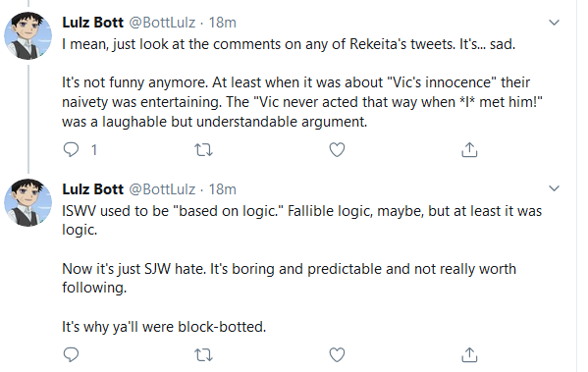Viewport: 588px width, 372px height.
Task: Open the tweet text starting with ISWV
Action: 302,269
